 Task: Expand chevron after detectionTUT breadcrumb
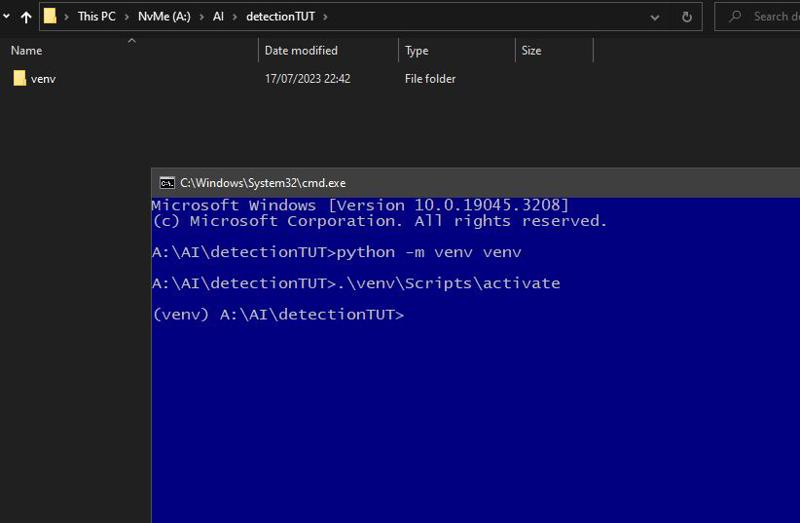325,17
